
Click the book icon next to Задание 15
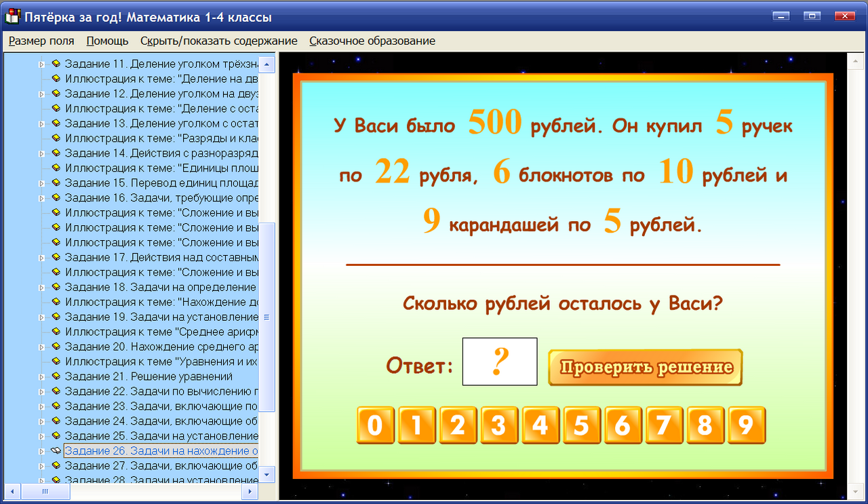pos(56,182)
